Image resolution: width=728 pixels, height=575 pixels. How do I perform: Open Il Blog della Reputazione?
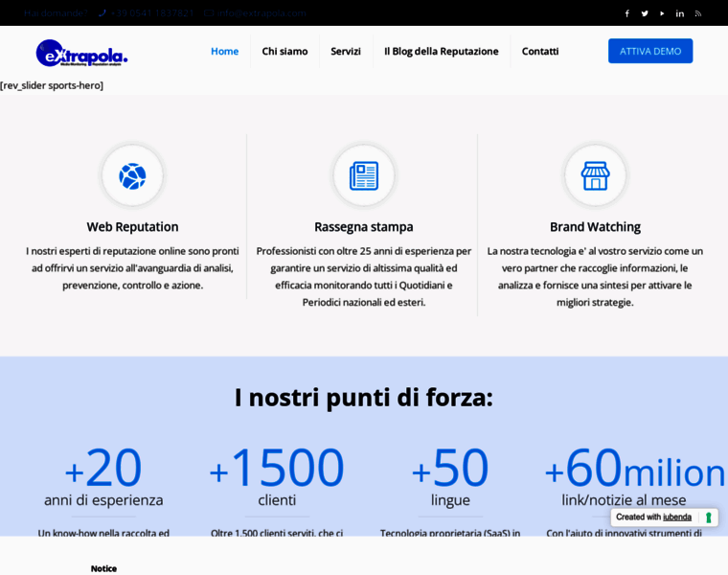click(441, 51)
